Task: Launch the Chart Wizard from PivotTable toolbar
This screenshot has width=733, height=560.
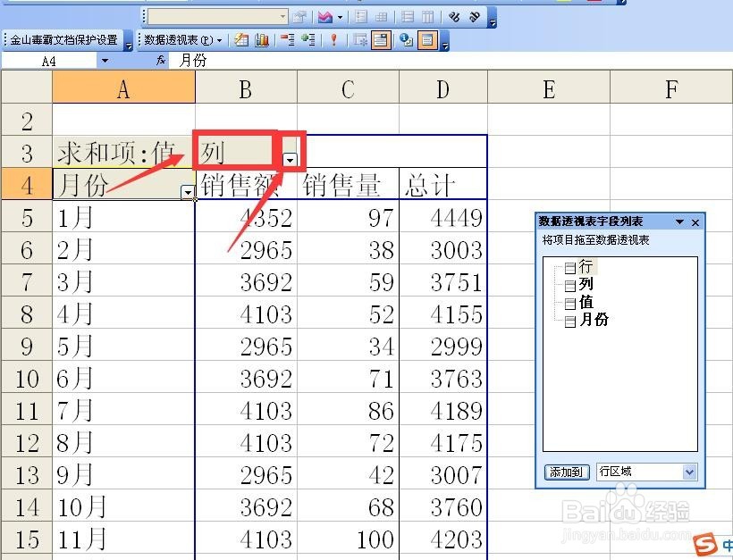Action: tap(260, 40)
